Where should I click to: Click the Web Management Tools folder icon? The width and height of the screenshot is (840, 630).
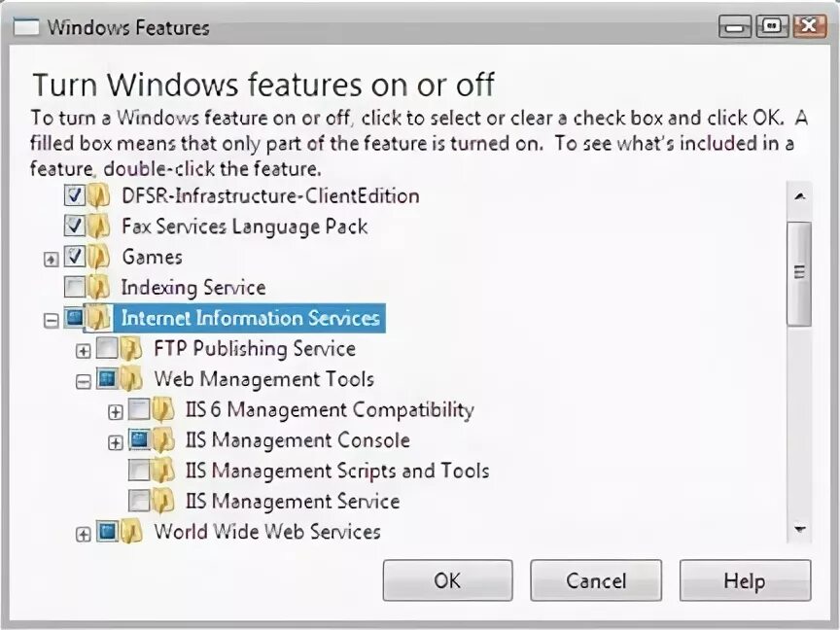tap(131, 379)
